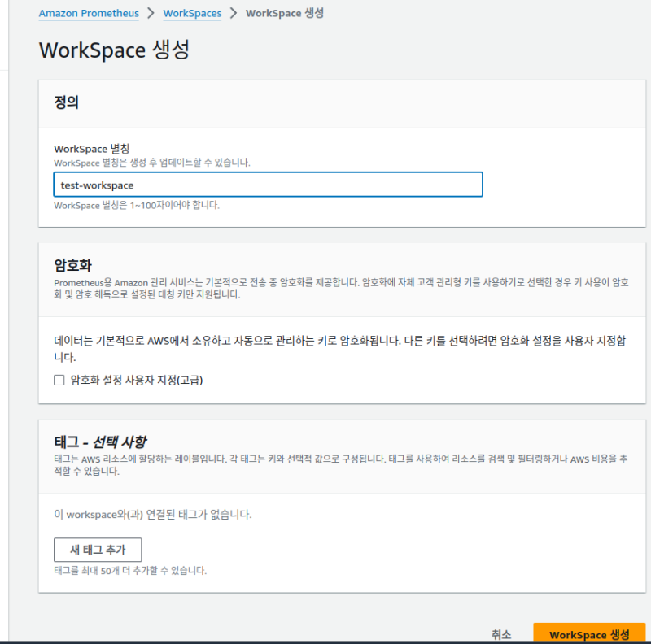Click the collapsed left navigation panel strip
The image size is (651, 644).
click(4, 325)
